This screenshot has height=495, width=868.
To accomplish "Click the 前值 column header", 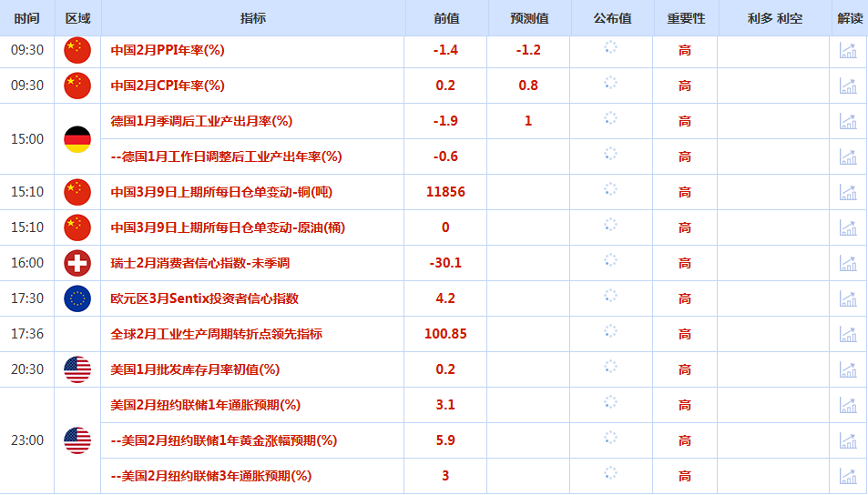I will point(446,18).
